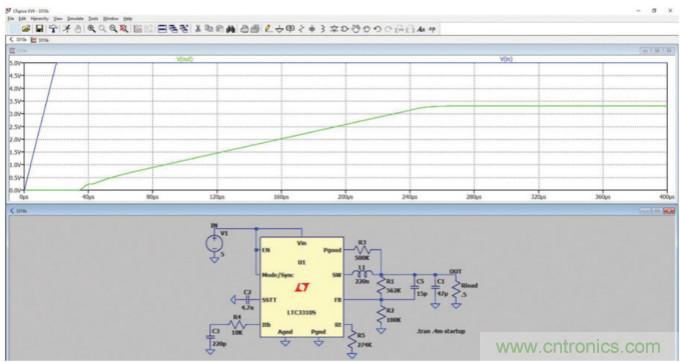Open Find with the binoculars icon
The height and width of the screenshot is (362, 680).
(230, 29)
